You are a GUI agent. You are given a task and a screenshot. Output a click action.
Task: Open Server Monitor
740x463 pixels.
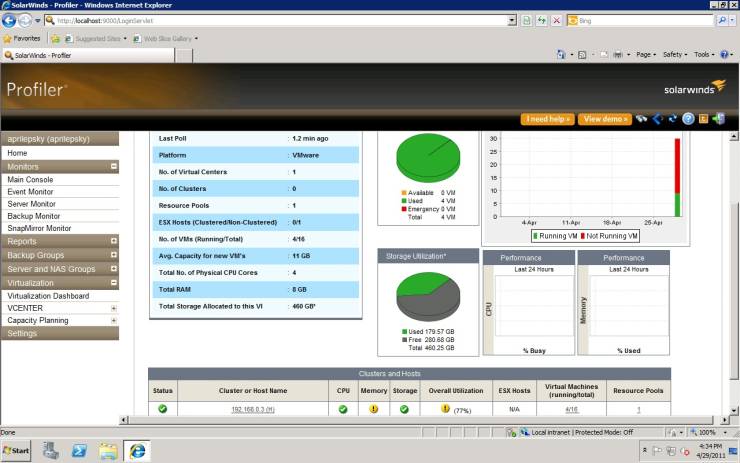(31, 204)
